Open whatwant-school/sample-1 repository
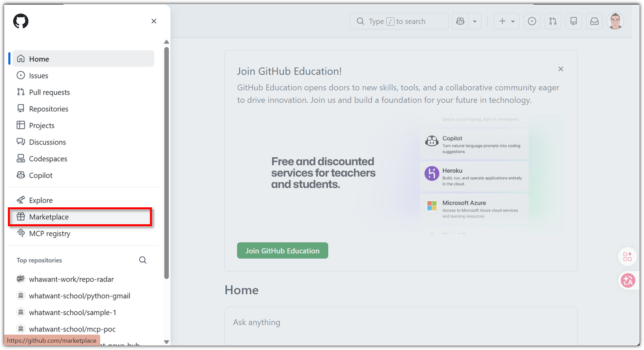Viewport: 644px width, 350px height. click(73, 312)
